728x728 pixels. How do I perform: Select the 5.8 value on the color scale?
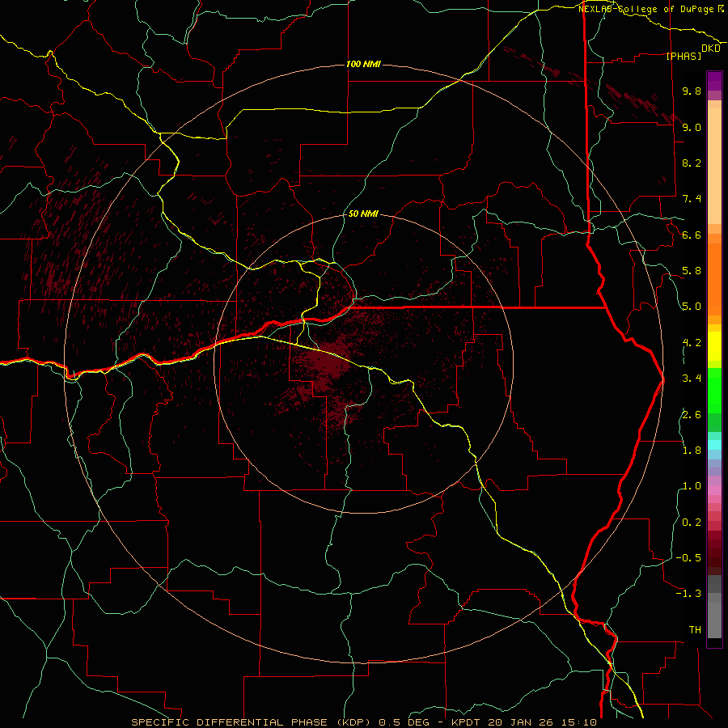click(692, 271)
